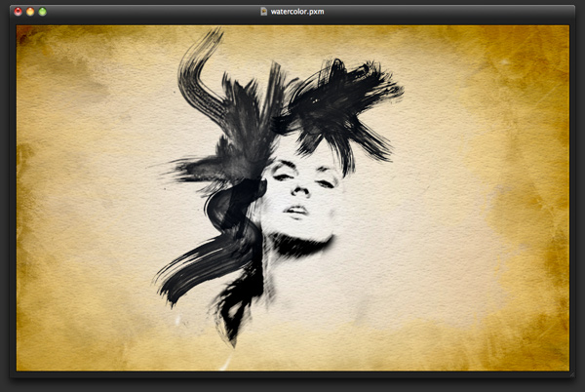
Task: Minimize the watercolor.pxm window
Action: click(x=30, y=12)
